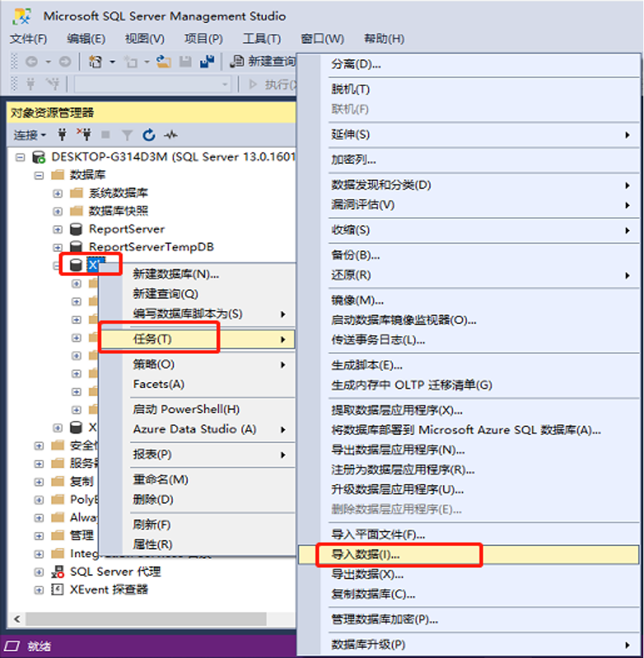Click the Disconnect icon in Object Explorer
Screen dimensions: 644x658
click(83, 135)
